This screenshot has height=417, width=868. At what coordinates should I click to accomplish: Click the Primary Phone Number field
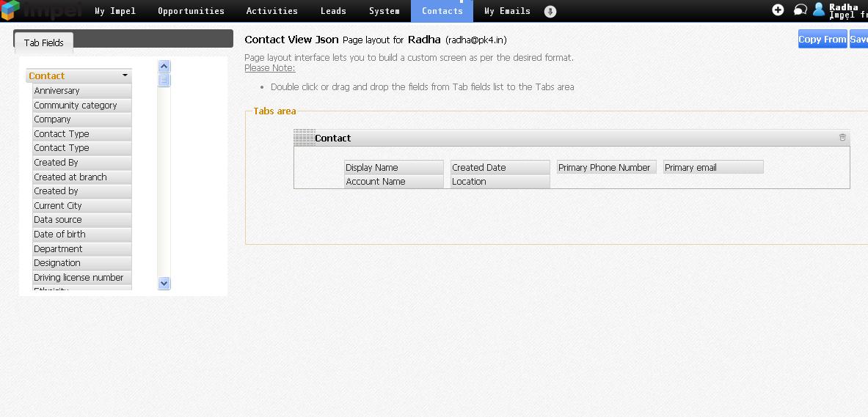tap(605, 168)
